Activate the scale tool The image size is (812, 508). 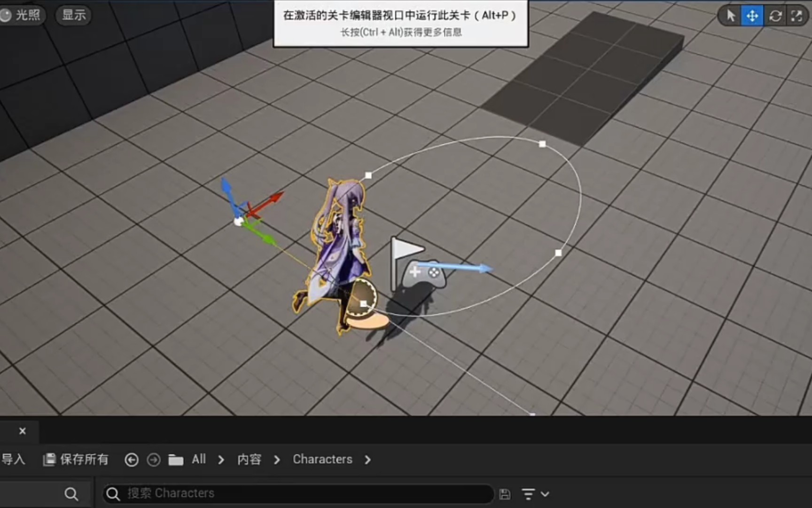coord(796,16)
